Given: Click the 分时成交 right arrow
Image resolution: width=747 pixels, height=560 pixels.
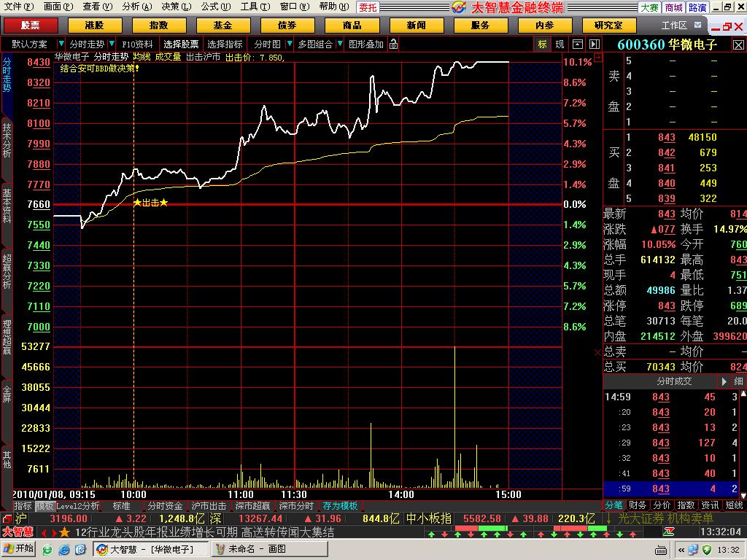Looking at the screenshot, I should pos(724,381).
